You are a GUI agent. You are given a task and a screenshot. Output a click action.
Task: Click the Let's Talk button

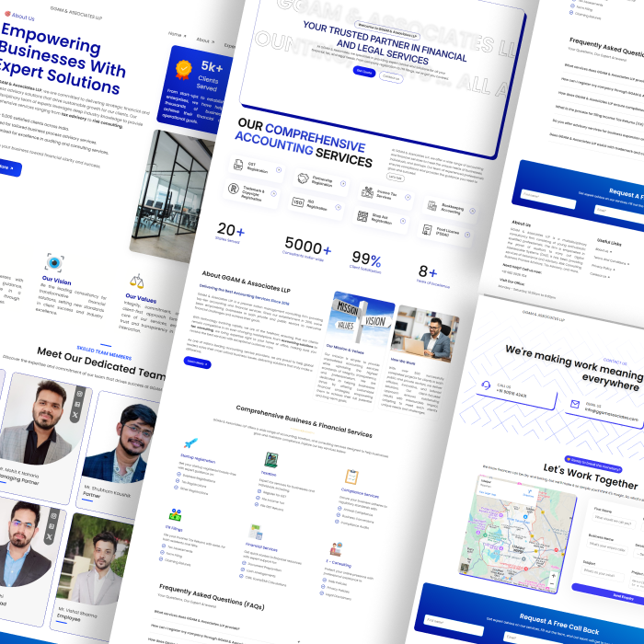pyautogui.click(x=396, y=178)
